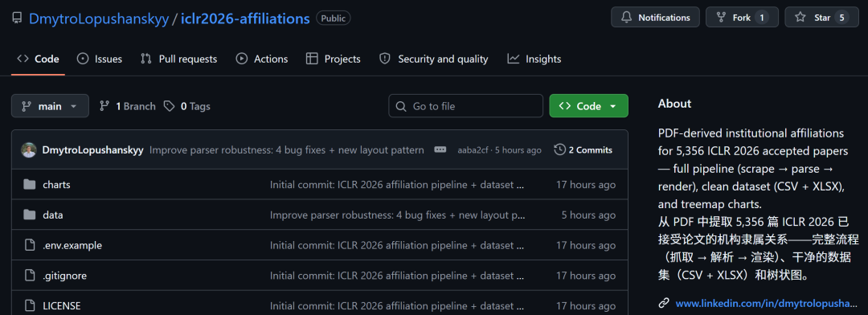This screenshot has height=315, width=868.
Task: Open the LICENSE file
Action: coord(61,305)
